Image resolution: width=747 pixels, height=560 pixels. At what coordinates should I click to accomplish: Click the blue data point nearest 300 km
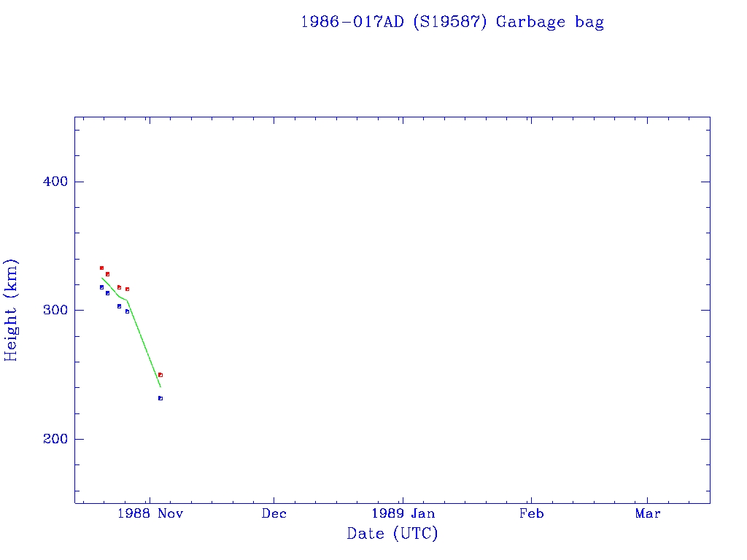(127, 311)
